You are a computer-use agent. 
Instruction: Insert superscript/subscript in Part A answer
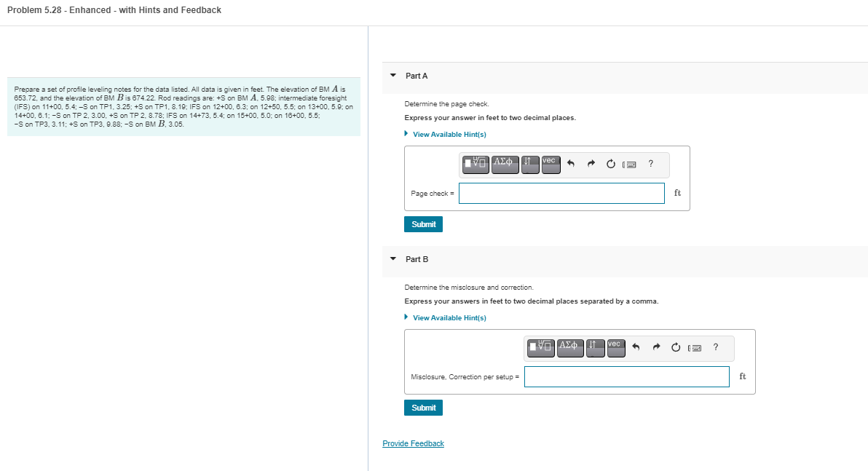tap(529, 165)
